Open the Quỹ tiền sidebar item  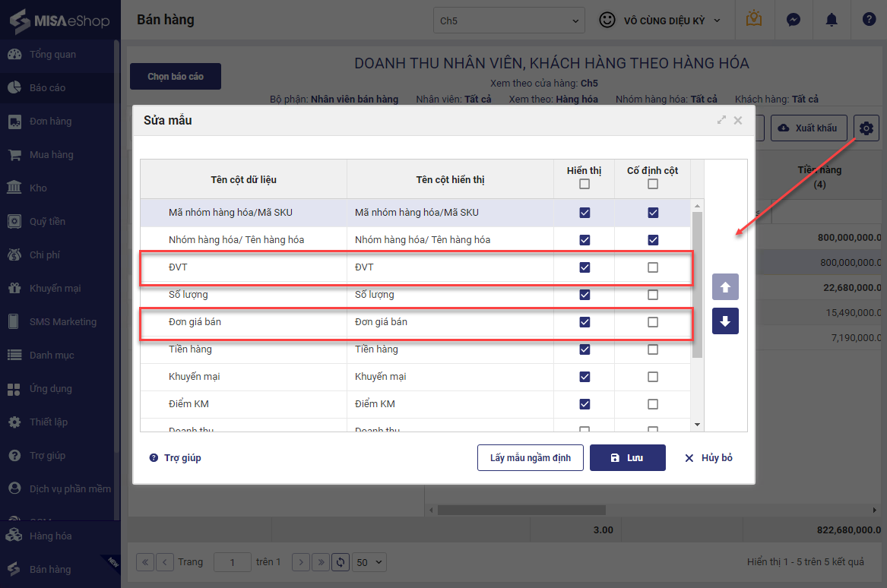pyautogui.click(x=47, y=222)
